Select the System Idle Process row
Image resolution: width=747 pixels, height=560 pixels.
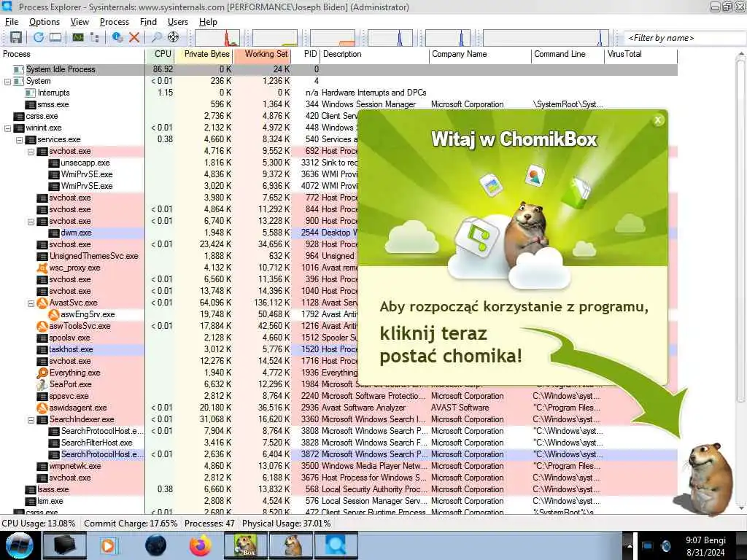pyautogui.click(x=338, y=69)
